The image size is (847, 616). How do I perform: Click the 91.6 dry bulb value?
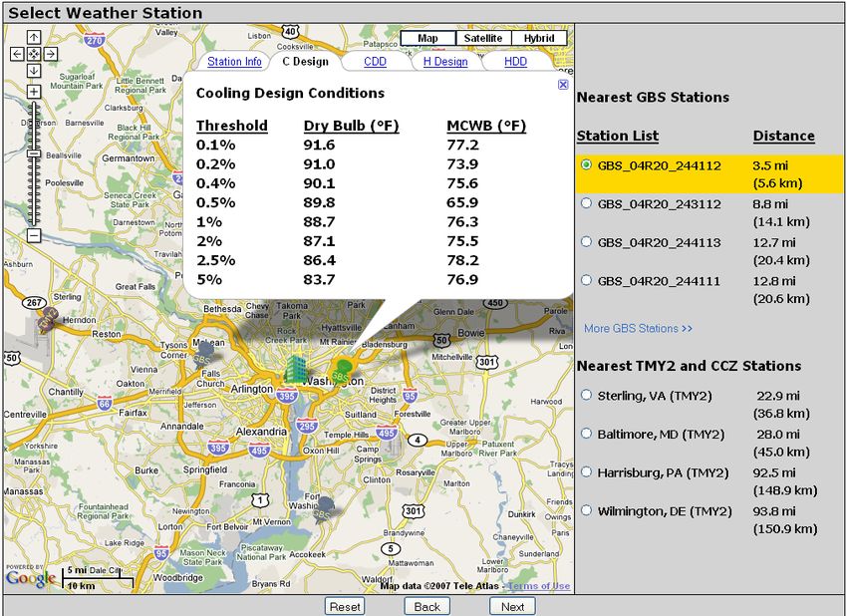point(319,146)
